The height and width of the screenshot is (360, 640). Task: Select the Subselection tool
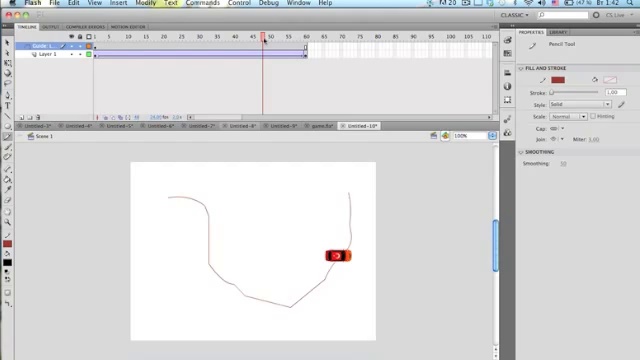(x=7, y=53)
